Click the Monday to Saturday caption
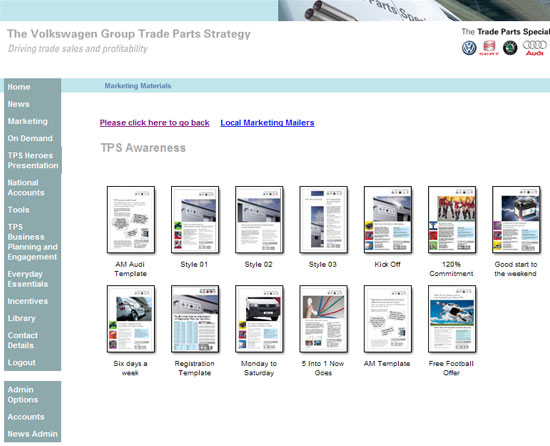 259,368
